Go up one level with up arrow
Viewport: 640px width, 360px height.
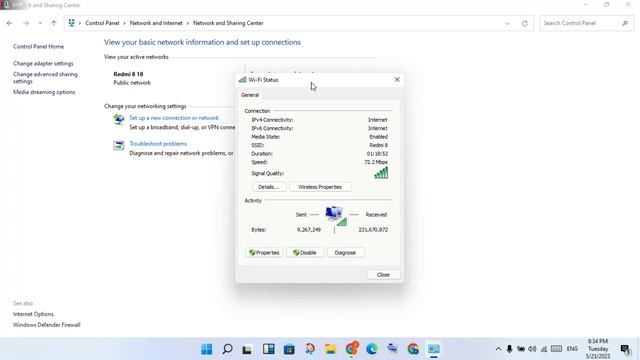click(x=53, y=23)
